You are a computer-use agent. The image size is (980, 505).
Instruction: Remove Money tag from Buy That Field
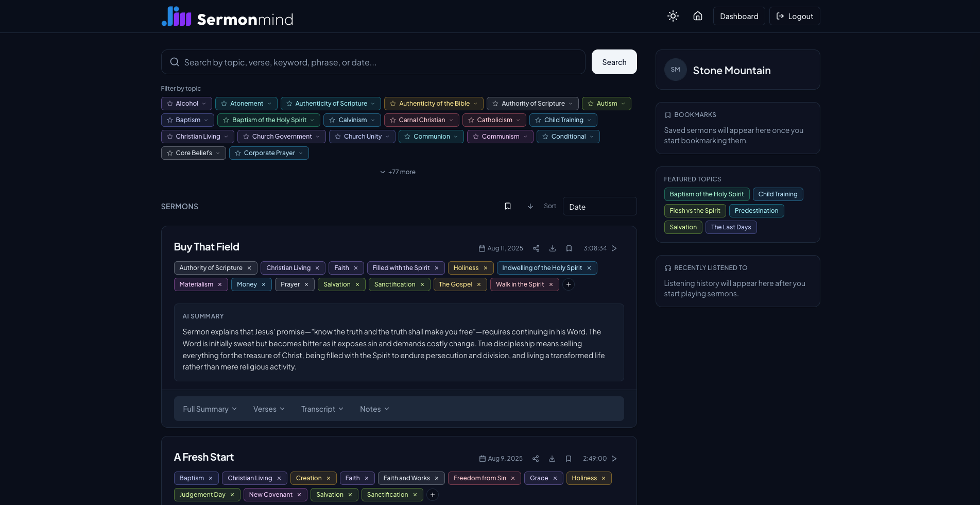(264, 284)
